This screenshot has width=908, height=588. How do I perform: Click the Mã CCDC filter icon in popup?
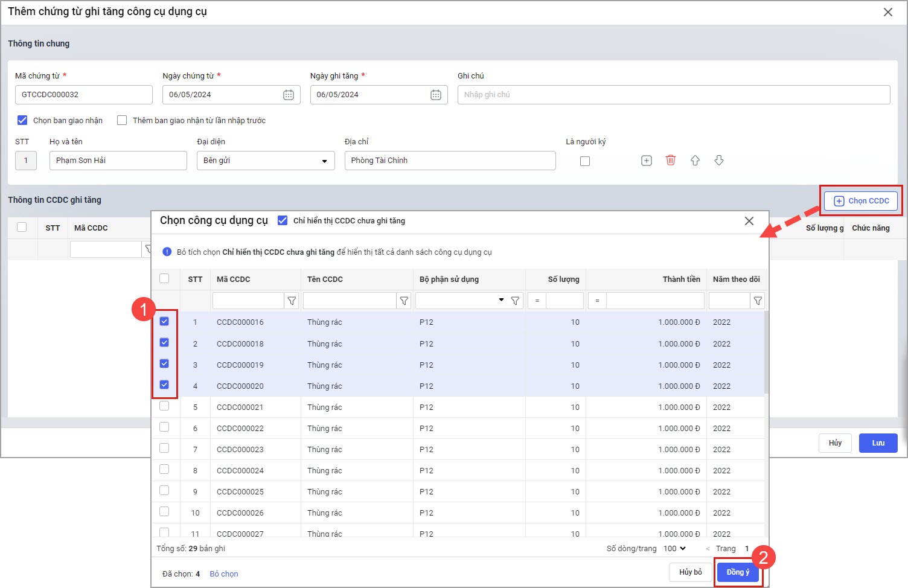tap(292, 301)
